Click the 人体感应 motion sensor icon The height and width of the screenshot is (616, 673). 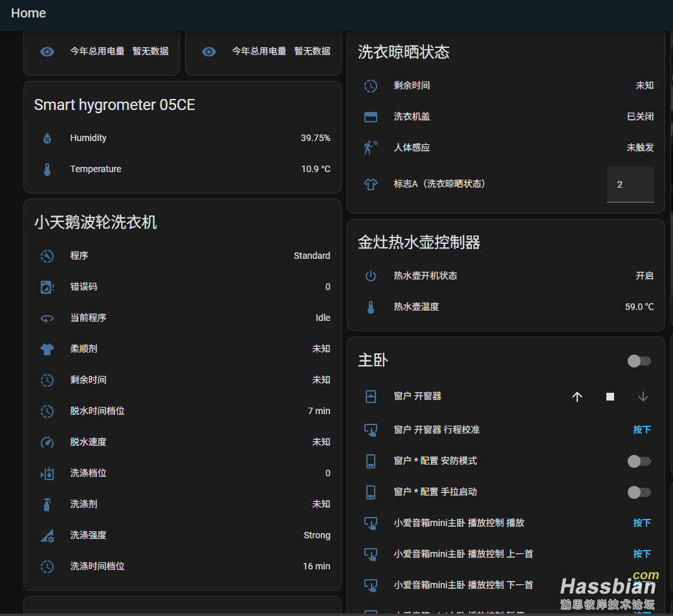point(370,147)
